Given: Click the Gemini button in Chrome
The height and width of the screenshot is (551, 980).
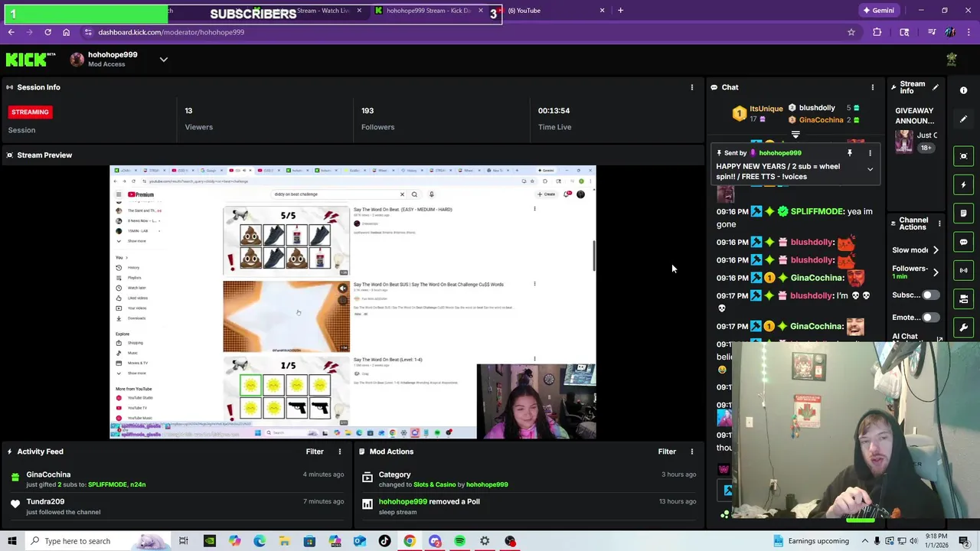Looking at the screenshot, I should click(x=878, y=11).
